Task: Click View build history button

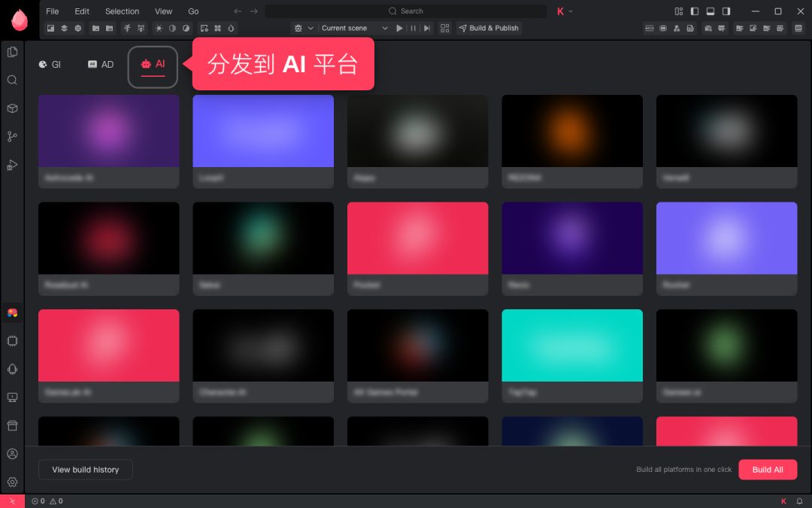Action: [86, 470]
